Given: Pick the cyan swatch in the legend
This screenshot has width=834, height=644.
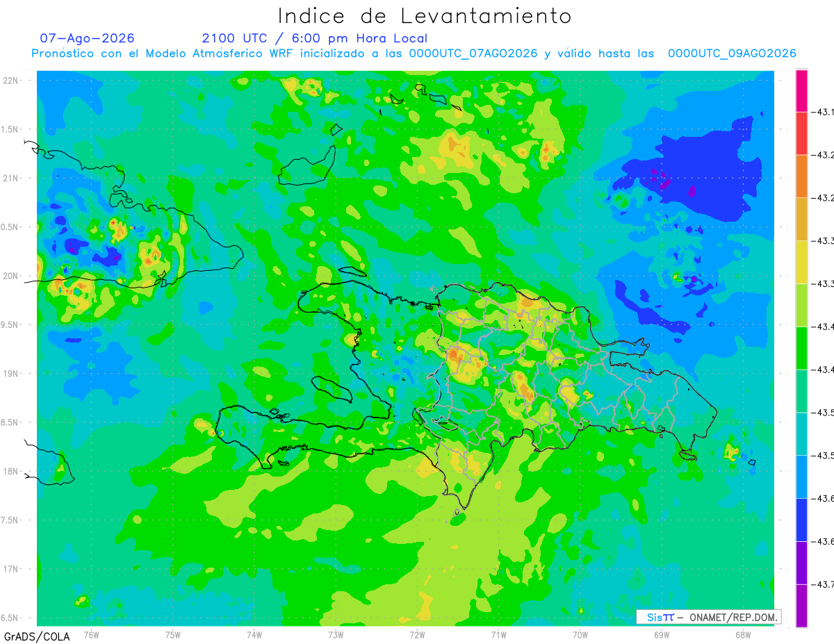Looking at the screenshot, I should point(801,434).
